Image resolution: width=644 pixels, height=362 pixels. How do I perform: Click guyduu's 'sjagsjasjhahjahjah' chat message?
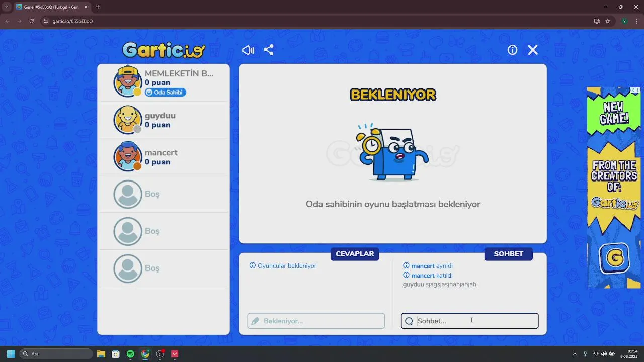(x=440, y=284)
